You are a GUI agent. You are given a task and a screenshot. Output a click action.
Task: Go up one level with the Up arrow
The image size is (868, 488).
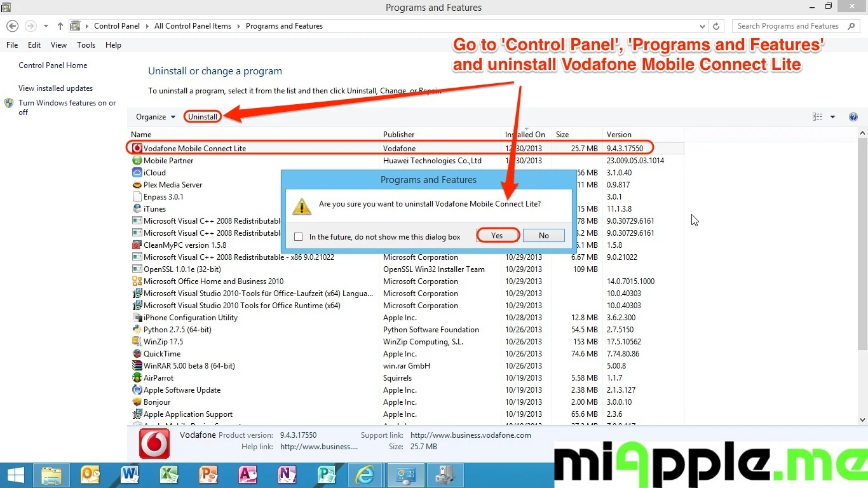[60, 26]
